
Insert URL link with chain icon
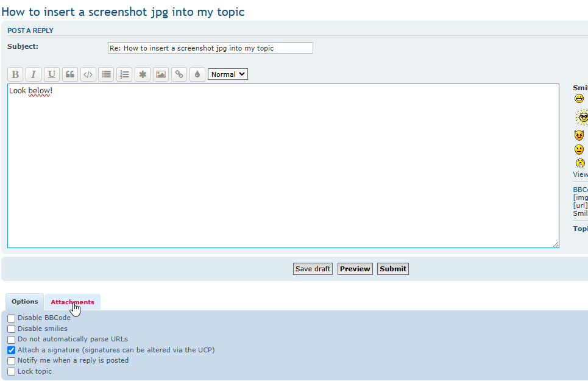click(x=179, y=74)
